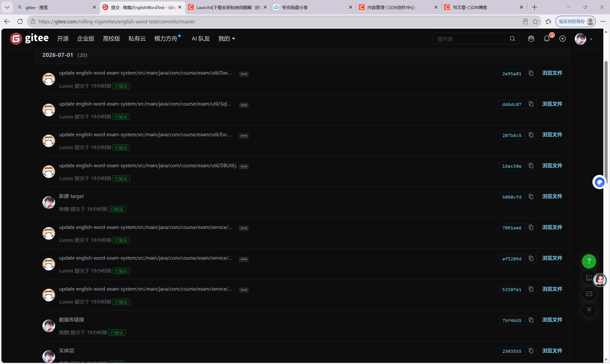This screenshot has height=364, width=610.
Task: Click the back-to-top arrow button
Action: [589, 310]
